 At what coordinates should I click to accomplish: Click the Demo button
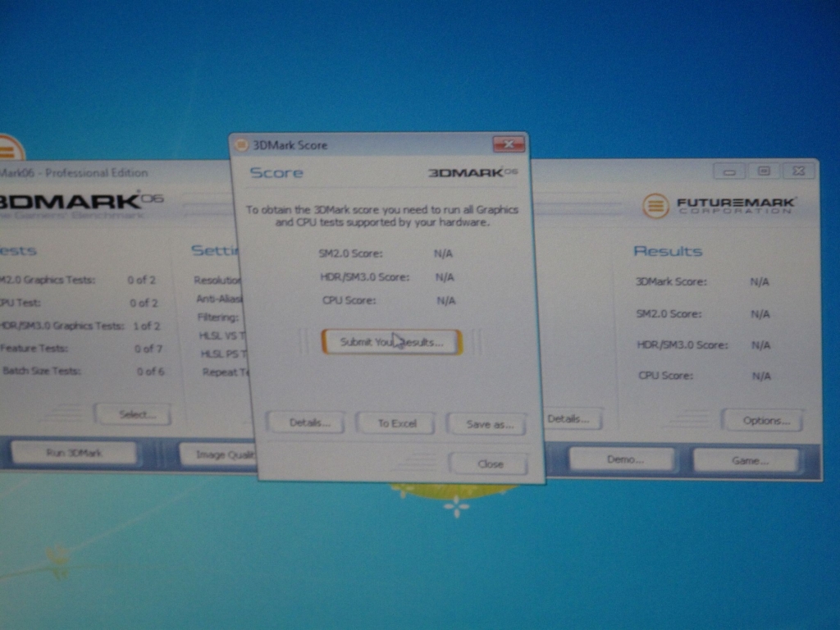623,459
